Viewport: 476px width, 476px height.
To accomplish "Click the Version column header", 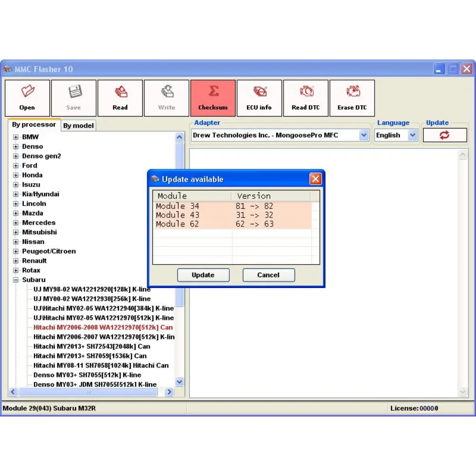I will click(271, 196).
